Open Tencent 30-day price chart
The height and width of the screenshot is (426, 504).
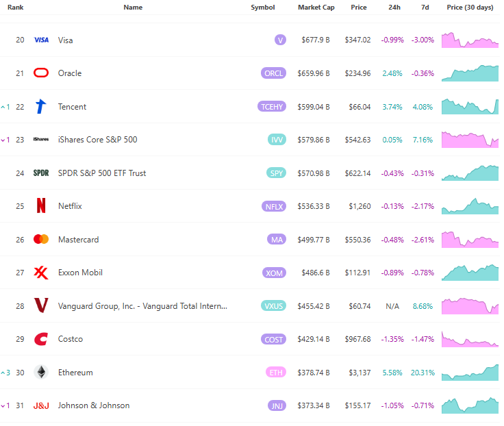pyautogui.click(x=470, y=106)
